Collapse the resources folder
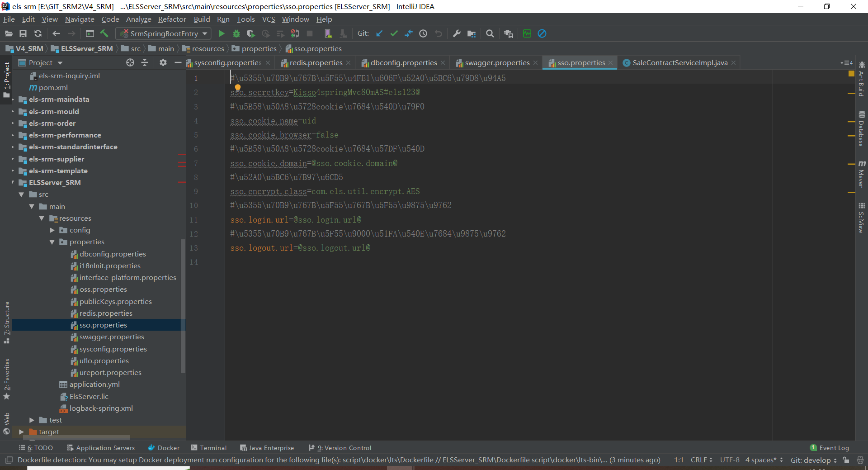This screenshot has height=470, width=868. pos(42,218)
